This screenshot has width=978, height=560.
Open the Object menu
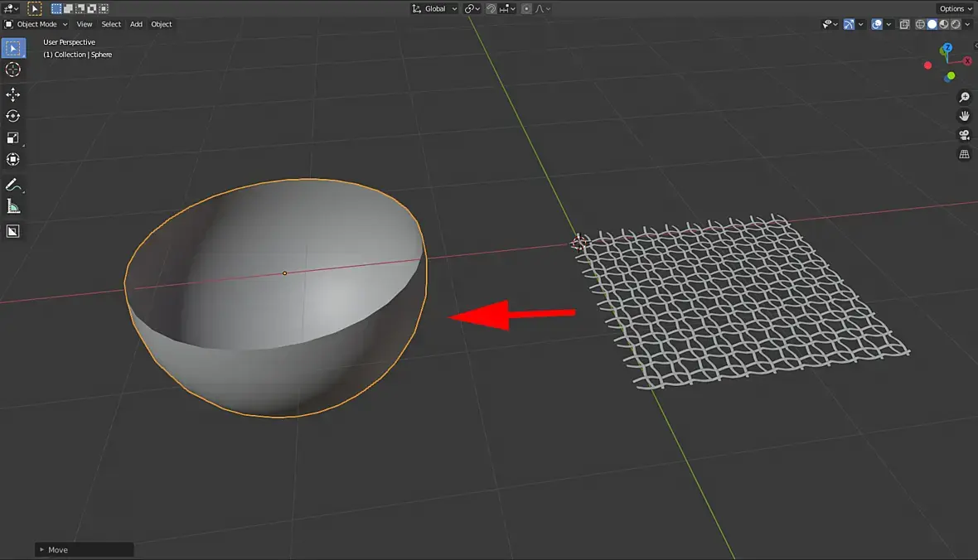162,24
